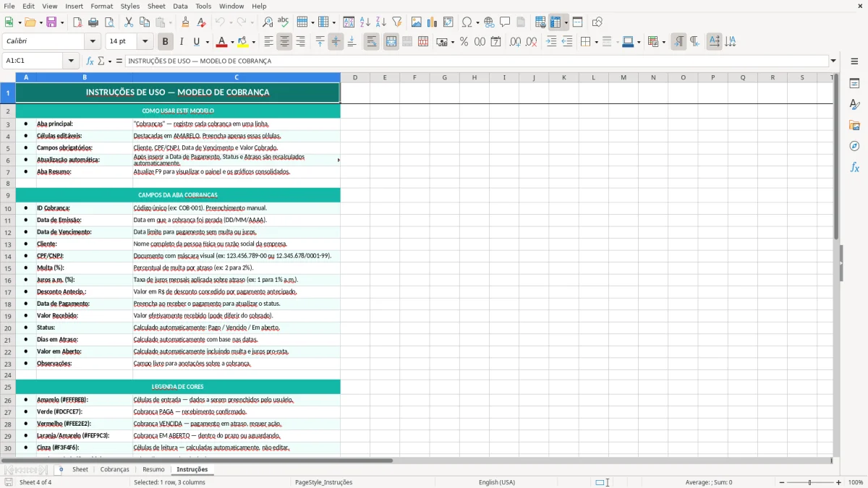This screenshot has height=488, width=868.
Task: Toggle print preview
Action: coord(109,22)
